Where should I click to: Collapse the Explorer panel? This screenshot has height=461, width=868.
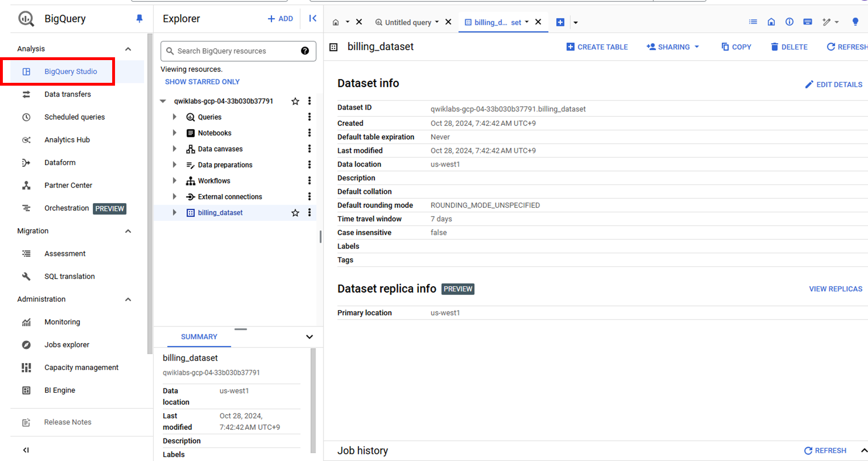point(313,18)
